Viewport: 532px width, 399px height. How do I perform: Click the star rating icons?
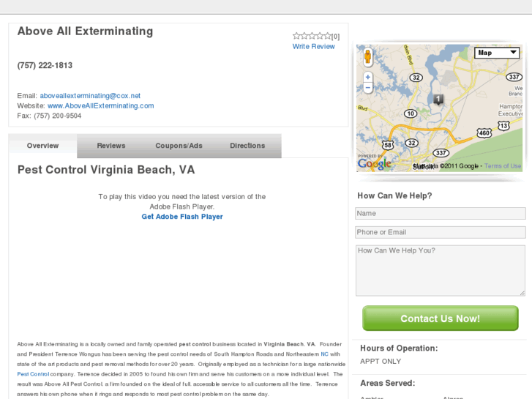point(312,36)
